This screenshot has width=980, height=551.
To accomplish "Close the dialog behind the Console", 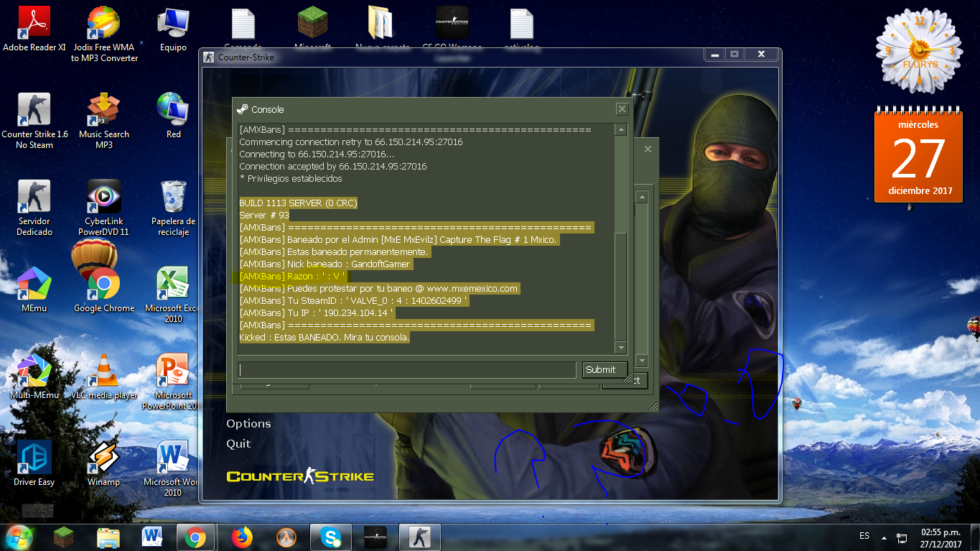I will coord(648,149).
